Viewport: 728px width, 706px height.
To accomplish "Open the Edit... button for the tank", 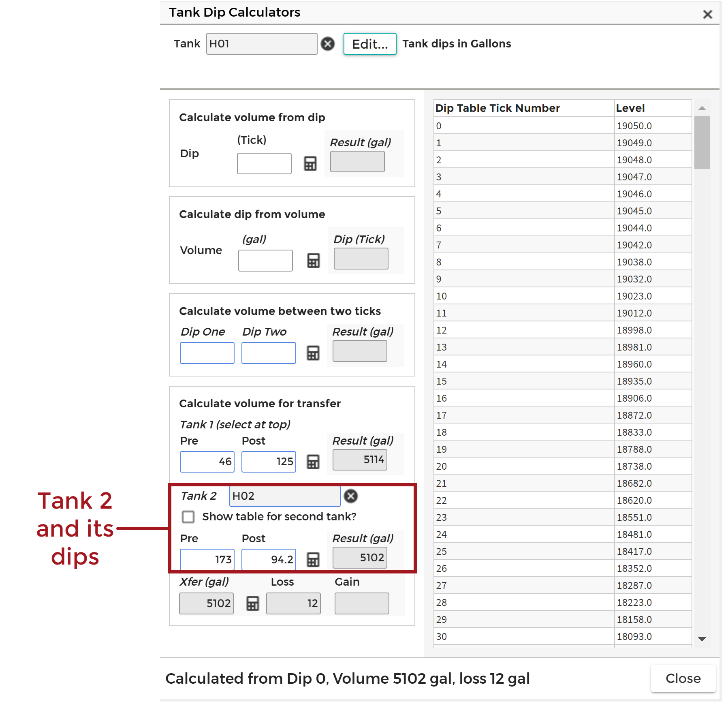I will pos(370,44).
